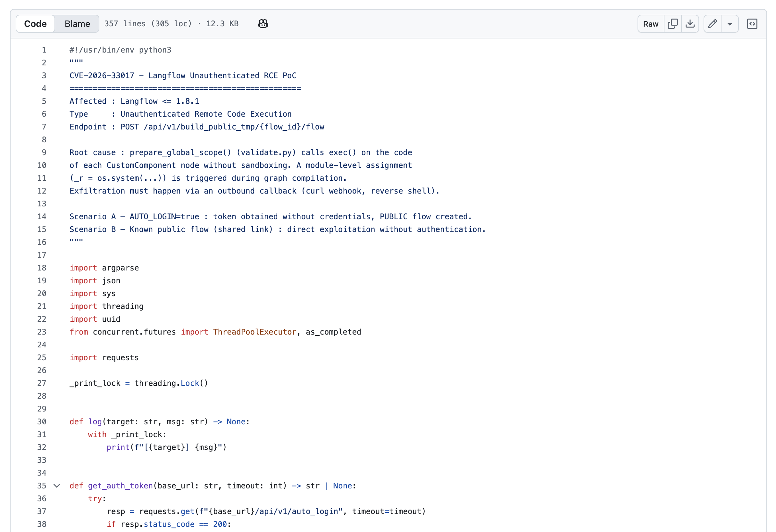Image resolution: width=776 pixels, height=532 pixels.
Task: Click the text 'CVE-2026-33017 – Langflow Unauthenticated RCE PoC'
Action: pyautogui.click(x=183, y=76)
